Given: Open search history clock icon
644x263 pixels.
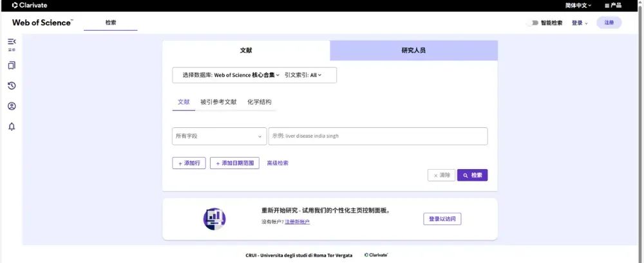Looking at the screenshot, I should click(x=12, y=86).
